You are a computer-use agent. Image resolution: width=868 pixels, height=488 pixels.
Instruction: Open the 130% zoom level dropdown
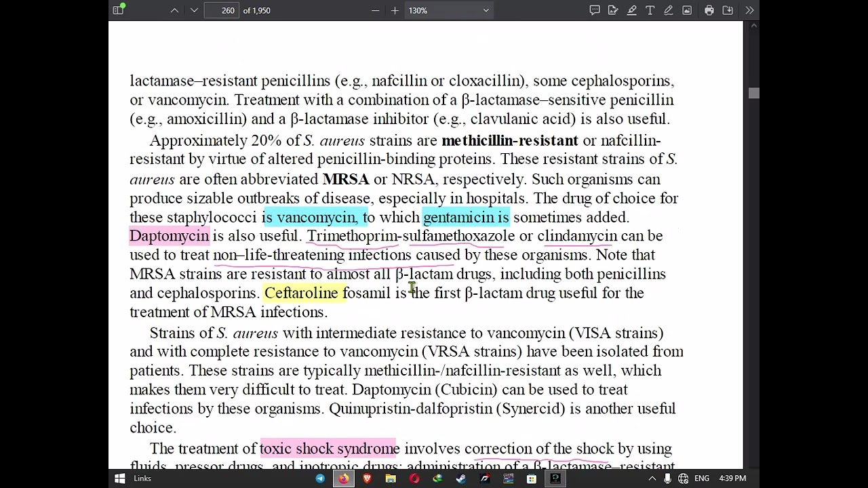click(x=448, y=10)
